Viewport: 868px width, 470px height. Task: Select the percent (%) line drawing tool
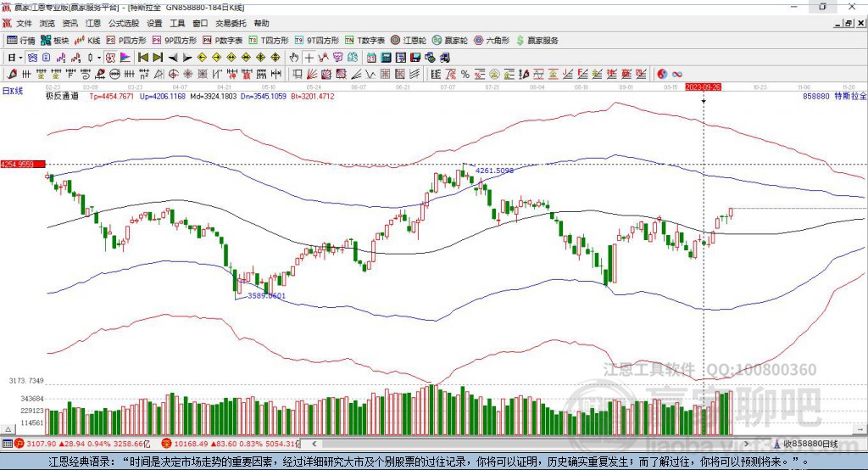point(465,75)
